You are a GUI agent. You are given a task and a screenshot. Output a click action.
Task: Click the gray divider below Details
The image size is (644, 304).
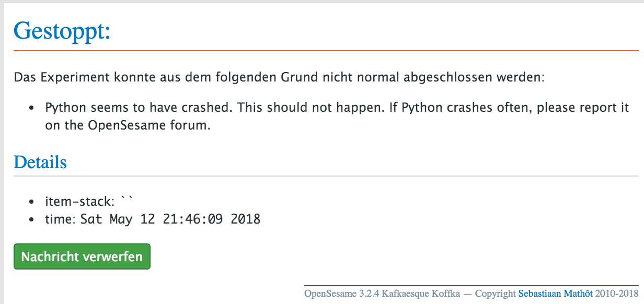[x=326, y=176]
